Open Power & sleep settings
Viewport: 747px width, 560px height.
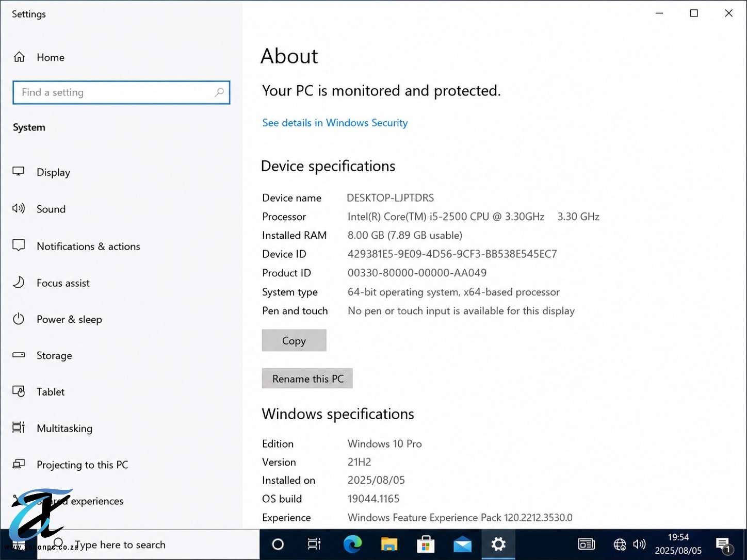click(57, 319)
